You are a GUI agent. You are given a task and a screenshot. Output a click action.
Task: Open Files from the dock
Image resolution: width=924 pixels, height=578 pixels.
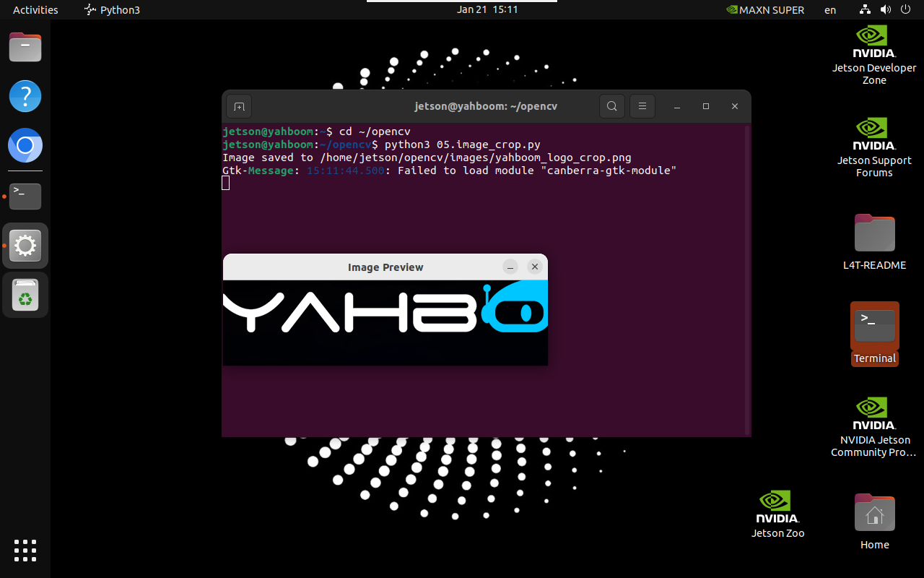(x=25, y=48)
